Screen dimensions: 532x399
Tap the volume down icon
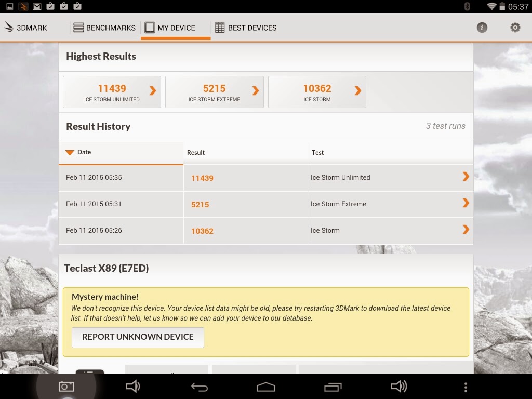point(132,387)
